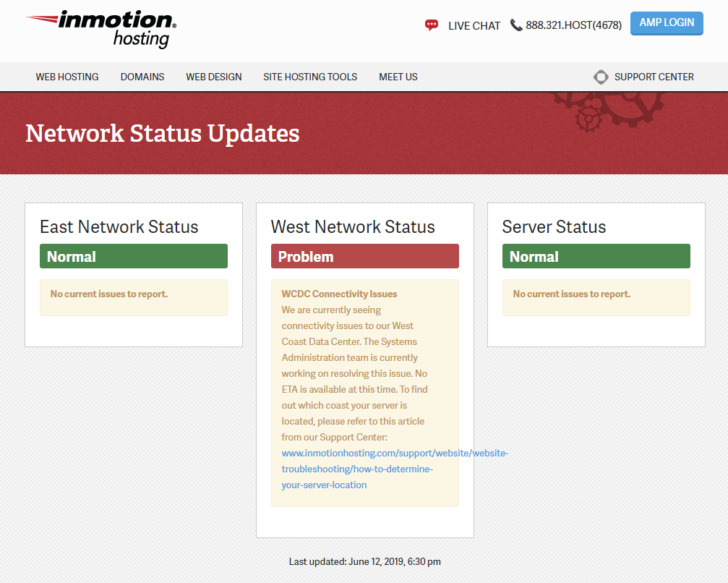Click the Network Status Updates heading
This screenshot has width=728, height=583.
(163, 134)
